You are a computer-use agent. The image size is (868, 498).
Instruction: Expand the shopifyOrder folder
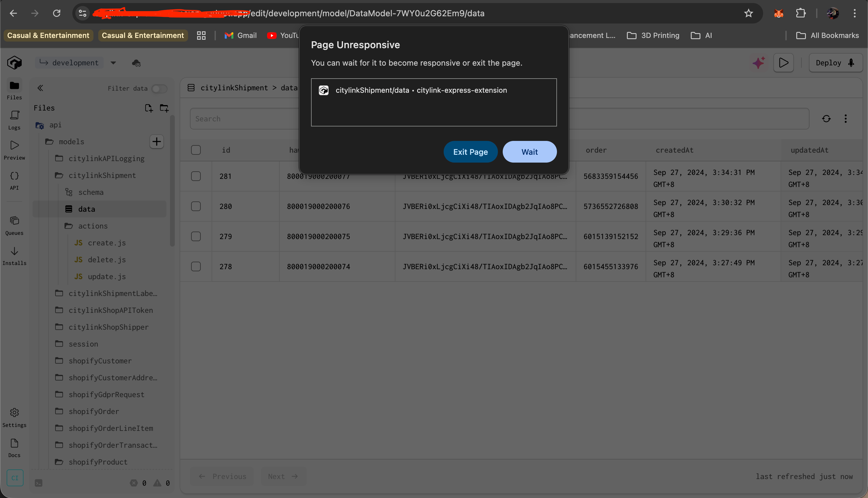pyautogui.click(x=93, y=412)
